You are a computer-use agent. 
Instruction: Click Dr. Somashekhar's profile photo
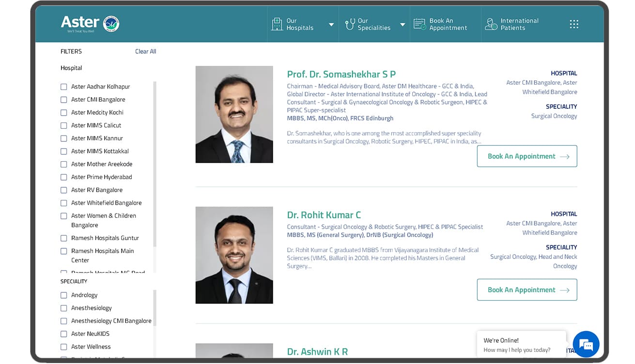234,114
